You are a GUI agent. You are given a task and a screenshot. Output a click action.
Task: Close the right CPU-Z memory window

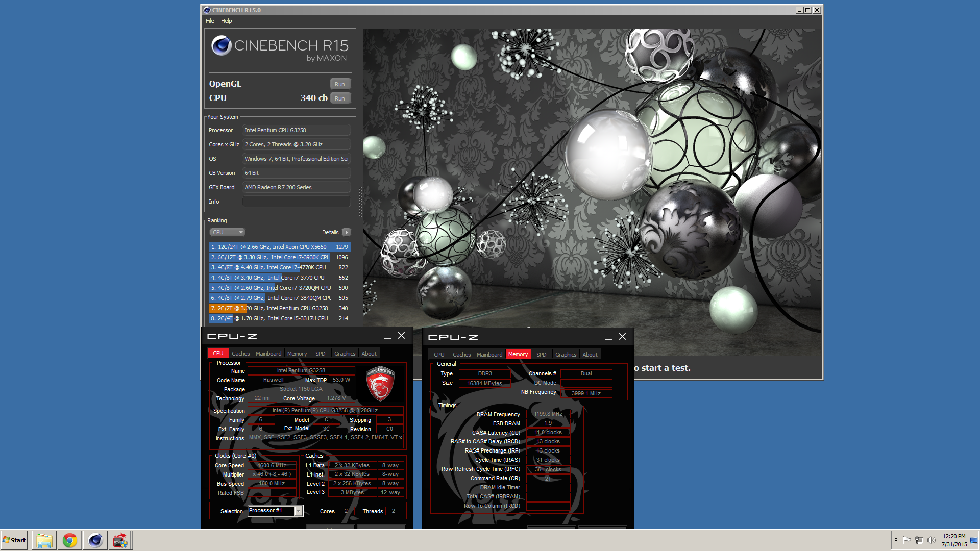coord(623,337)
